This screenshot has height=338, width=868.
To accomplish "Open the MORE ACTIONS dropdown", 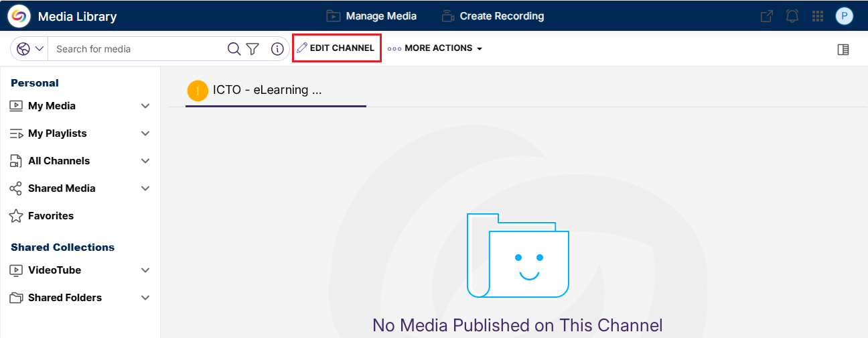I will pyautogui.click(x=435, y=48).
